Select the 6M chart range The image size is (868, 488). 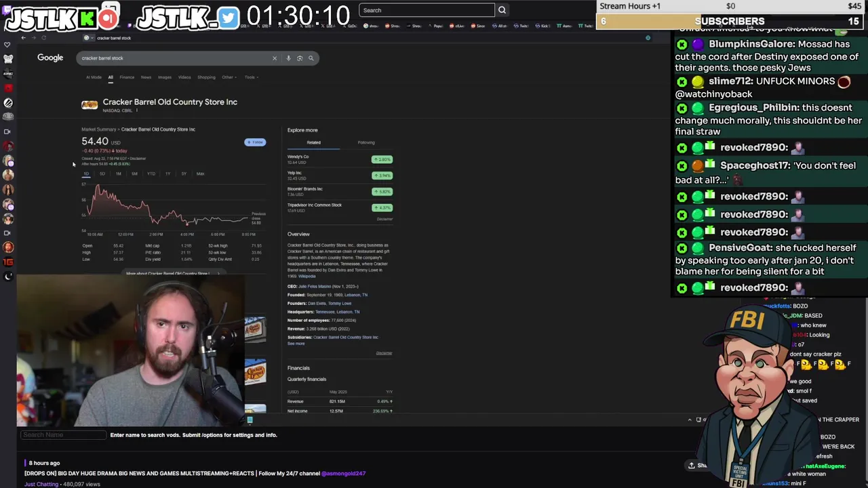[134, 174]
